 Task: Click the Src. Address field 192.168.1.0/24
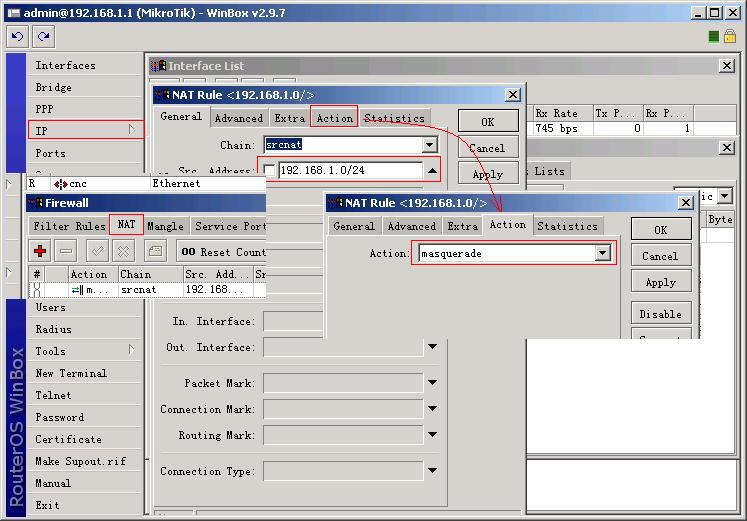[x=350, y=170]
